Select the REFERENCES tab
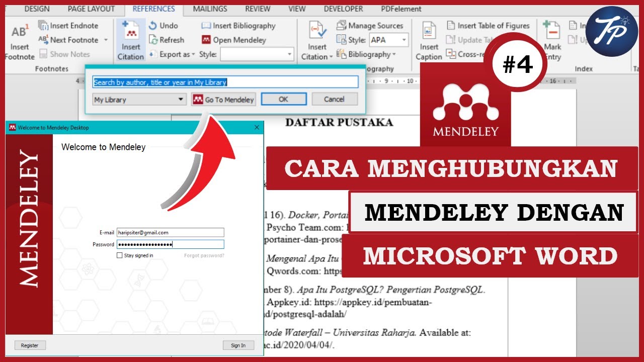This screenshot has height=362, width=644. (154, 9)
